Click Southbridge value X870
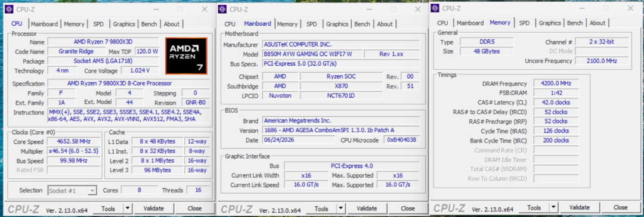Screen dimensions: 644x217 tap(341, 86)
